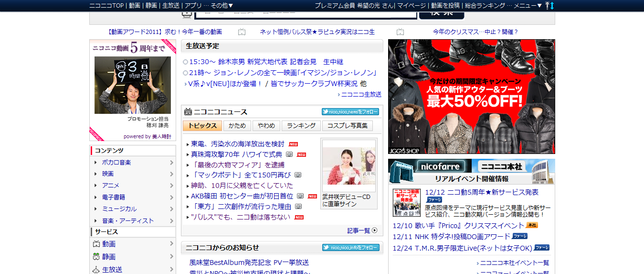The image size is (644, 274).
Task: Click ファーレ badge beside 12/24 T.M.R. event
Action: click(542, 248)
